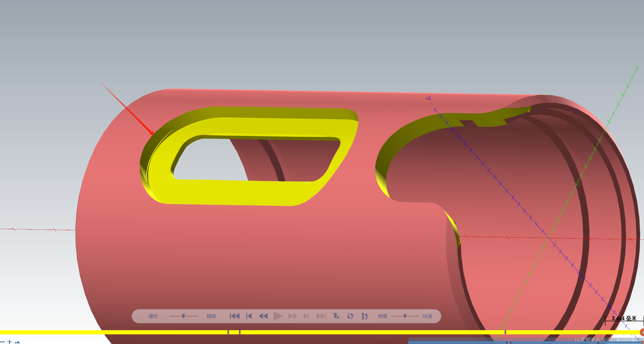Screen dimensions: 644x344
Task: Jump to the first simulation step
Action: pyautogui.click(x=235, y=316)
